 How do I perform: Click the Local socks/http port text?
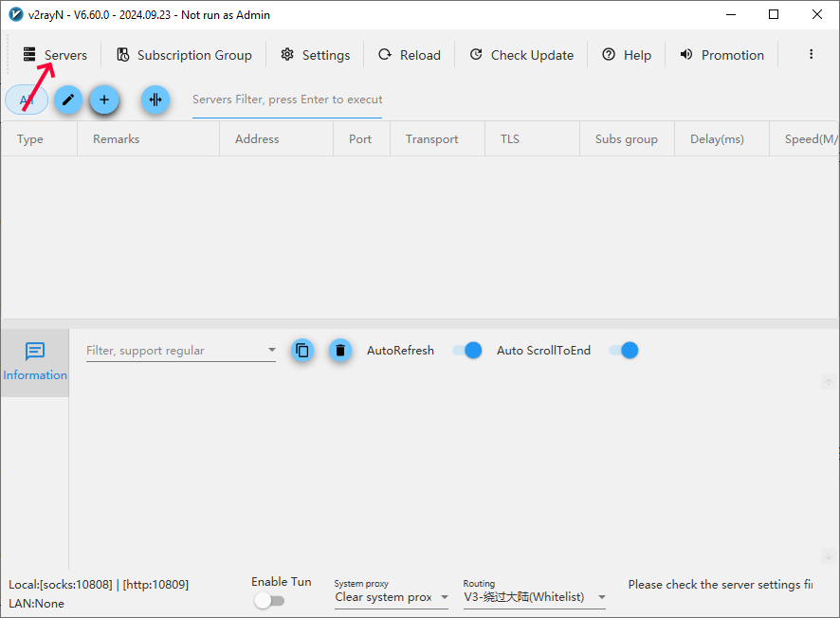click(x=99, y=584)
